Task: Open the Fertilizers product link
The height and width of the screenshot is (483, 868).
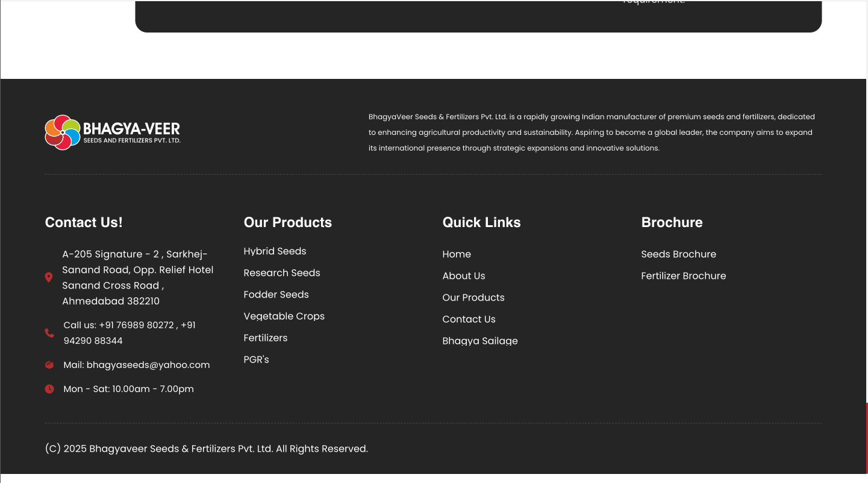Action: coord(266,338)
